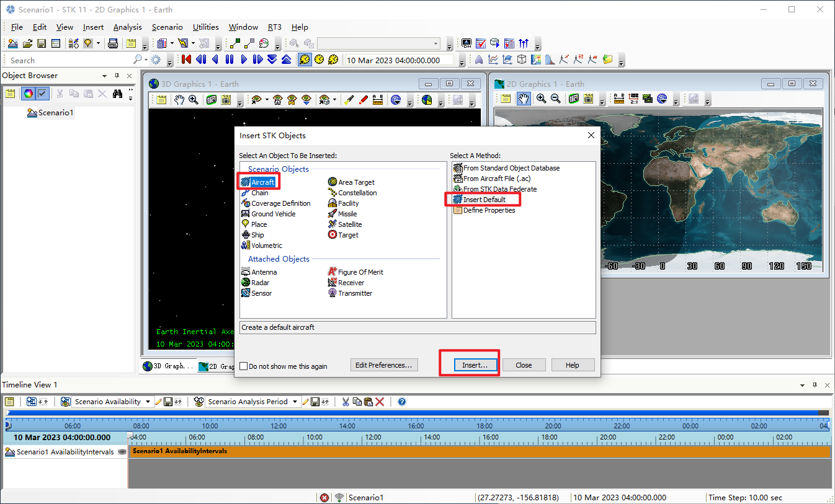835x504 pixels.
Task: Open the Insert menu
Action: coord(93,27)
